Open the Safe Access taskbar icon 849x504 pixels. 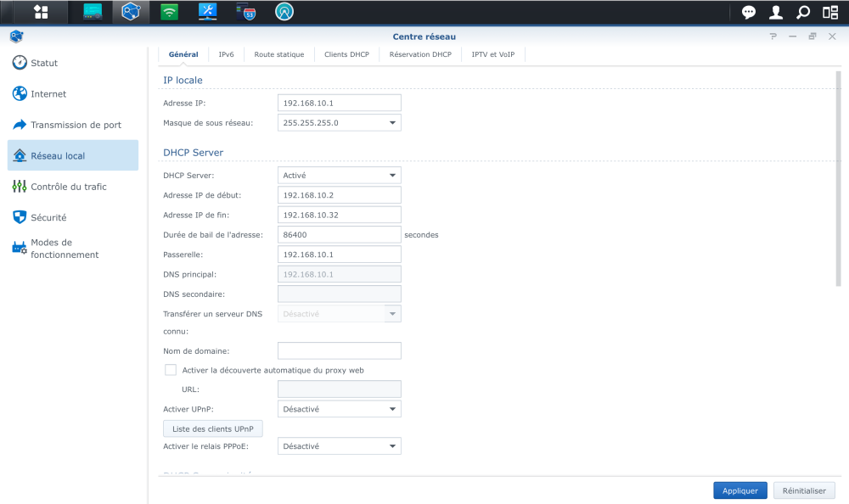click(x=285, y=12)
